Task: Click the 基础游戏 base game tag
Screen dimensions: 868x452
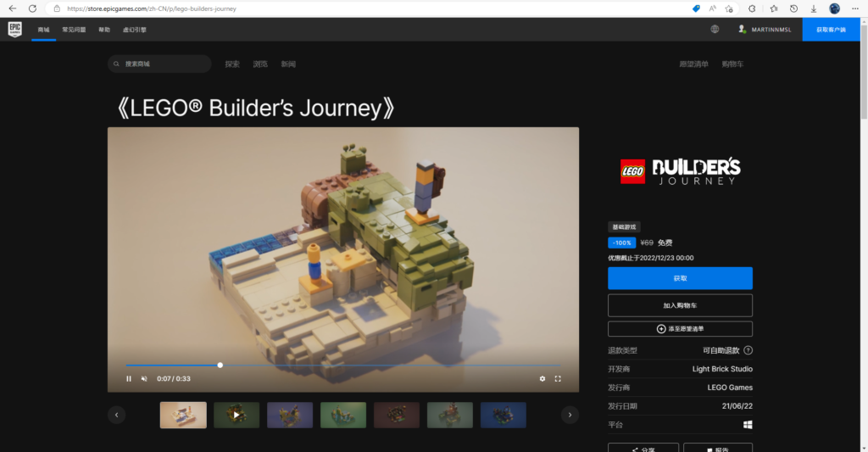Action: coord(624,227)
